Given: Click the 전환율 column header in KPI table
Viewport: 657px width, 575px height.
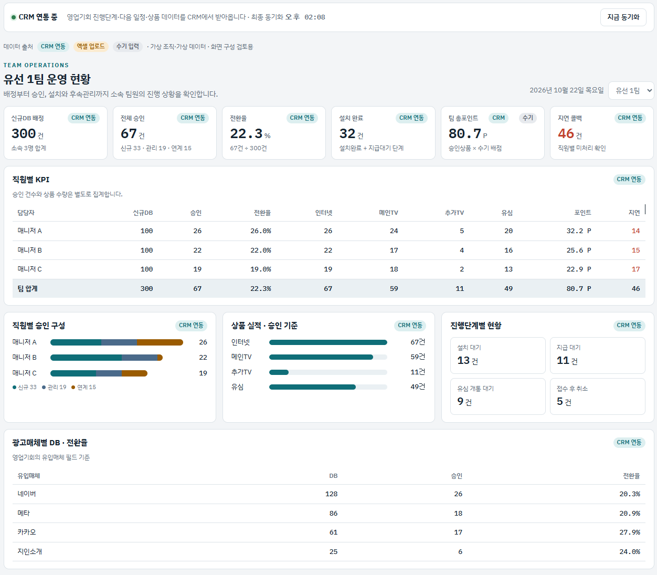Looking at the screenshot, I should coord(262,213).
